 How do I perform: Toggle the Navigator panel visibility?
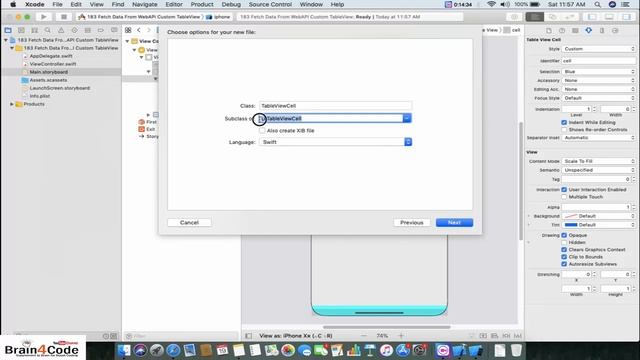[592, 17]
